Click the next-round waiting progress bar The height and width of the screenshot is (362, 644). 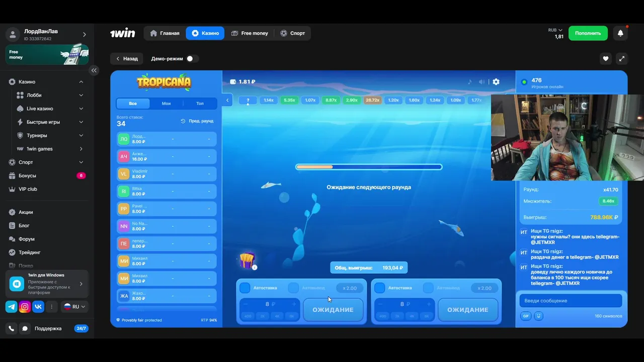(369, 167)
